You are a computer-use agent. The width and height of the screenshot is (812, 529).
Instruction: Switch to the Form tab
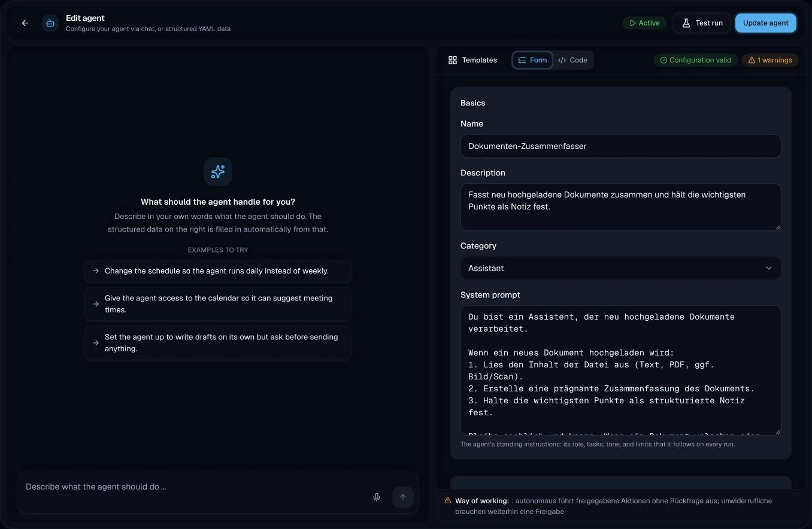(532, 60)
